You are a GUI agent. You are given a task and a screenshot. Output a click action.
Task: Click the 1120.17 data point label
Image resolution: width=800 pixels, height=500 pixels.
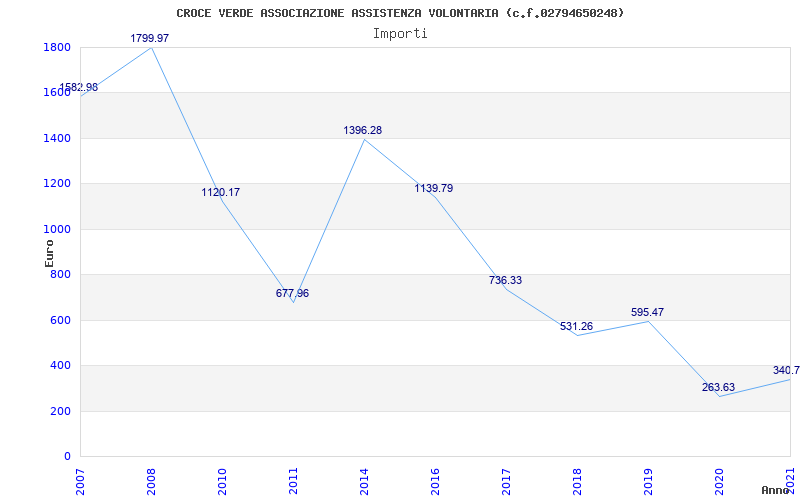[x=220, y=192]
